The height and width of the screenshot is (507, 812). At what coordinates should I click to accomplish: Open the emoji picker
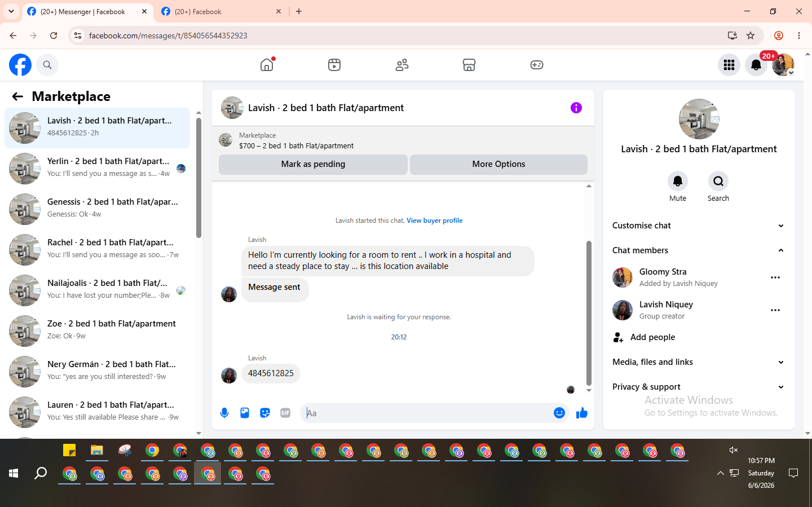tap(559, 413)
